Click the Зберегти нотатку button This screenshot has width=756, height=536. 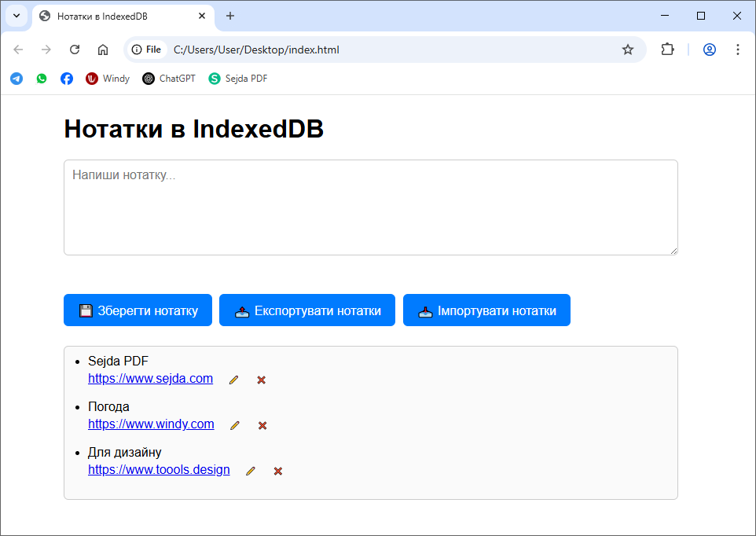pyautogui.click(x=138, y=310)
